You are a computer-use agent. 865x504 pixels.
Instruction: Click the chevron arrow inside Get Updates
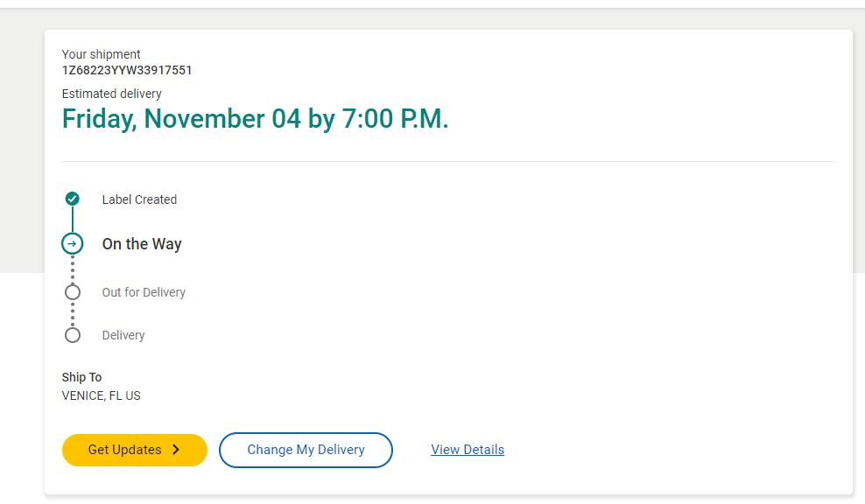(x=176, y=450)
